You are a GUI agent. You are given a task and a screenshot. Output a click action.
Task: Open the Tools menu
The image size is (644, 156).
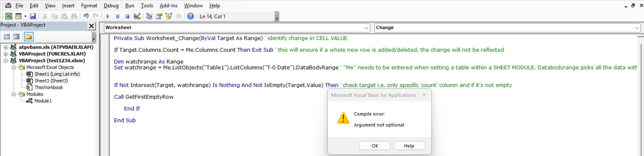(x=147, y=6)
